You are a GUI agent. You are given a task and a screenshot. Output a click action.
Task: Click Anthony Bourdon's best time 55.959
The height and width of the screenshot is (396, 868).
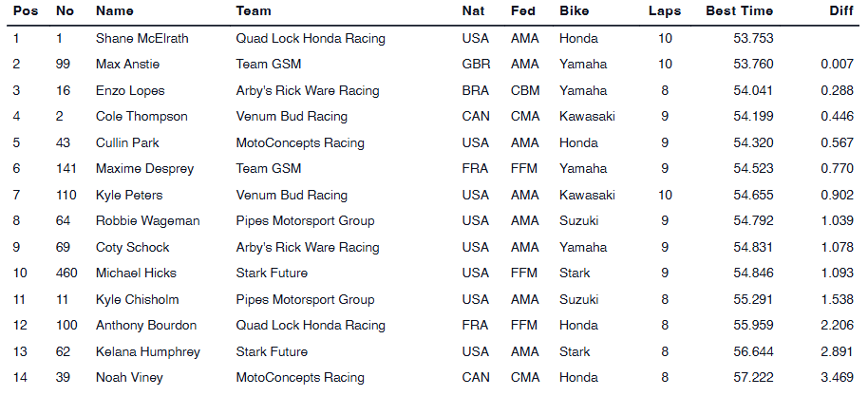point(753,326)
